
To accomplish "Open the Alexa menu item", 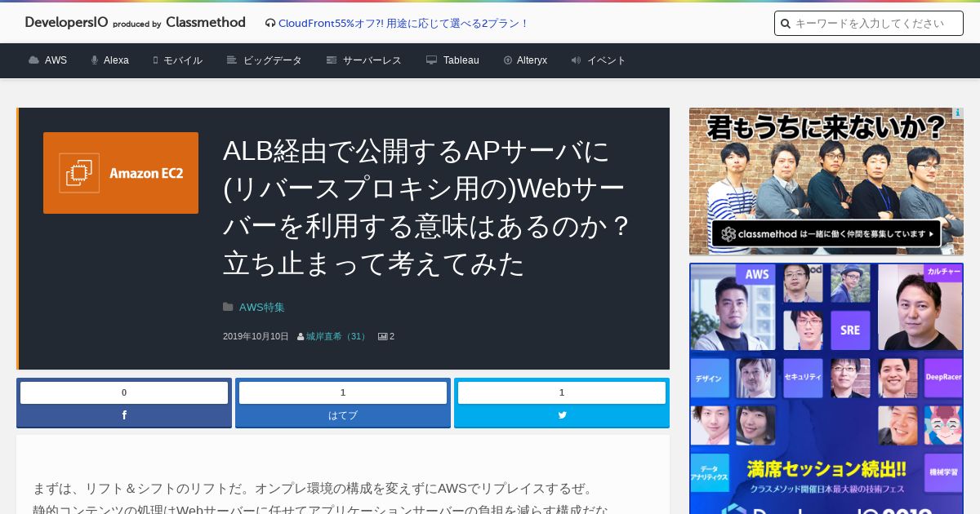I will pyautogui.click(x=116, y=60).
